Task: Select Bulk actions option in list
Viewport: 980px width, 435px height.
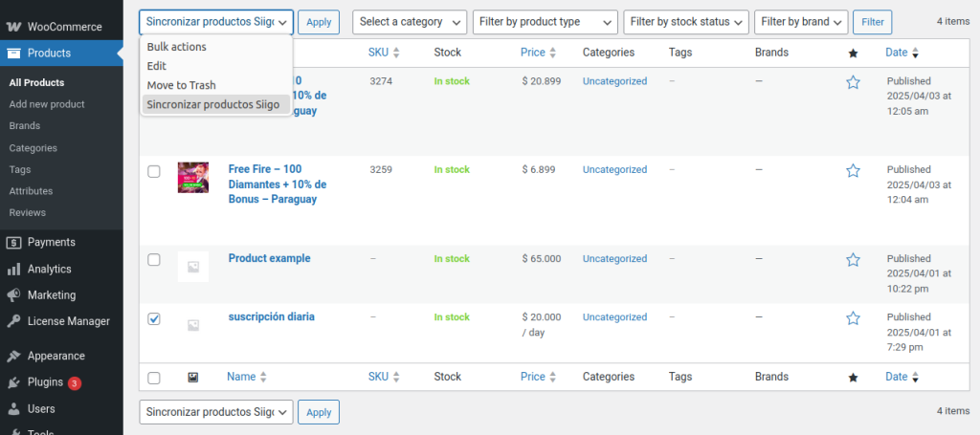Action: coord(216,47)
